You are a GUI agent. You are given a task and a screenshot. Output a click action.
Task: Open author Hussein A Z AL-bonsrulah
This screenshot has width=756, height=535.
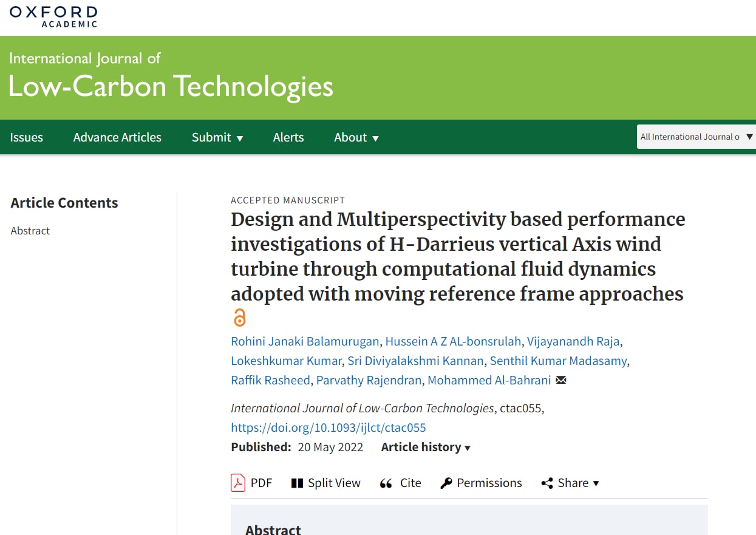click(454, 341)
